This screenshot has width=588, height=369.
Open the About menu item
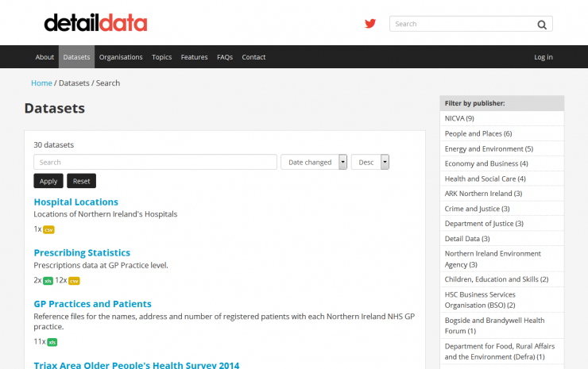[x=44, y=57]
